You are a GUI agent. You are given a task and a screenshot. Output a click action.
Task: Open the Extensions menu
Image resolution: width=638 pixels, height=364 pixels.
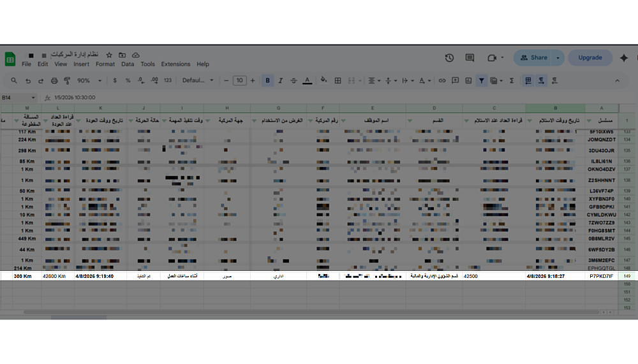[176, 64]
